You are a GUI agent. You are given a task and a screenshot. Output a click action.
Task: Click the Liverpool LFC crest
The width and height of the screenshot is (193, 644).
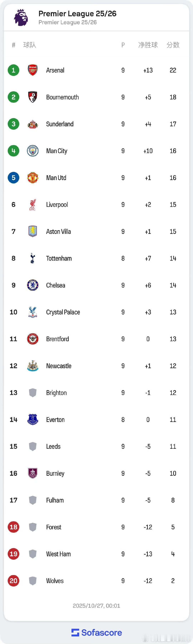33,205
